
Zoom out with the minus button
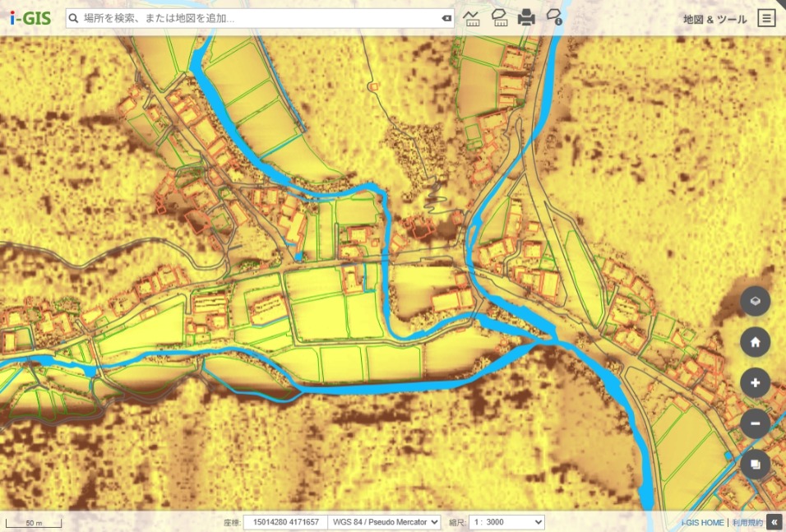(x=755, y=423)
